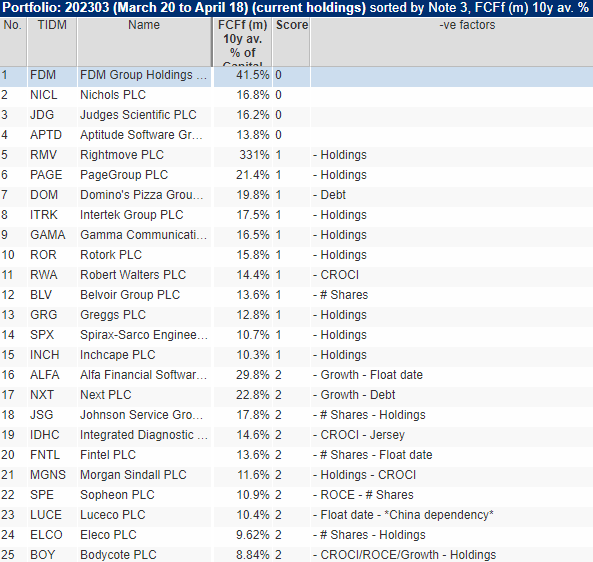This screenshot has width=593, height=562.
Task: Select the FDM Group Holdings row
Action: tap(296, 75)
